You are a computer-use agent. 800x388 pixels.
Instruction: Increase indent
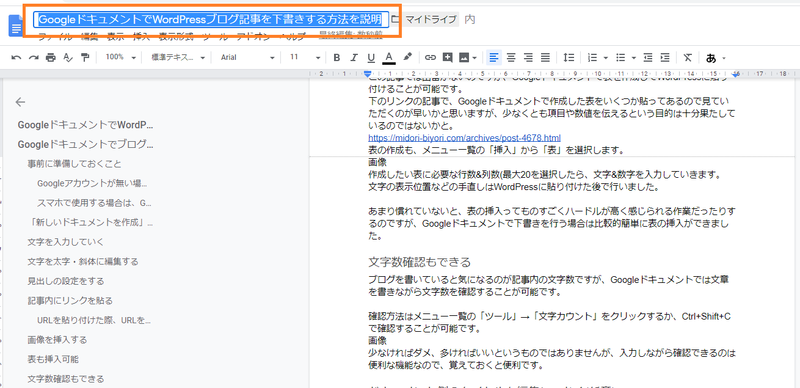665,58
